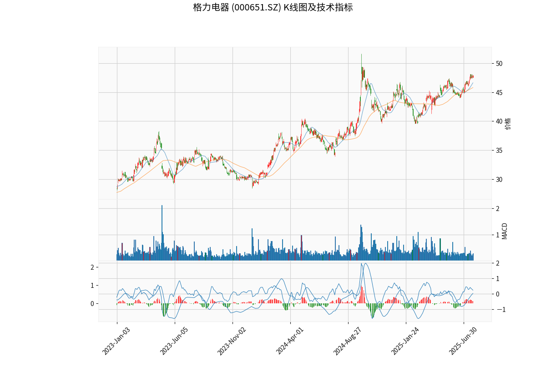This screenshot has height=392, width=546.
Task: Click the 价格 axis label
Action: tap(508, 123)
